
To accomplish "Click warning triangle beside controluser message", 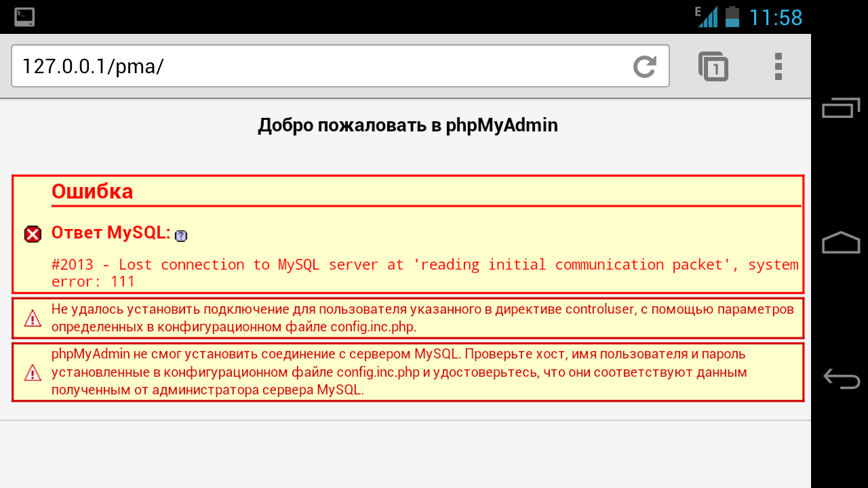I will [33, 318].
